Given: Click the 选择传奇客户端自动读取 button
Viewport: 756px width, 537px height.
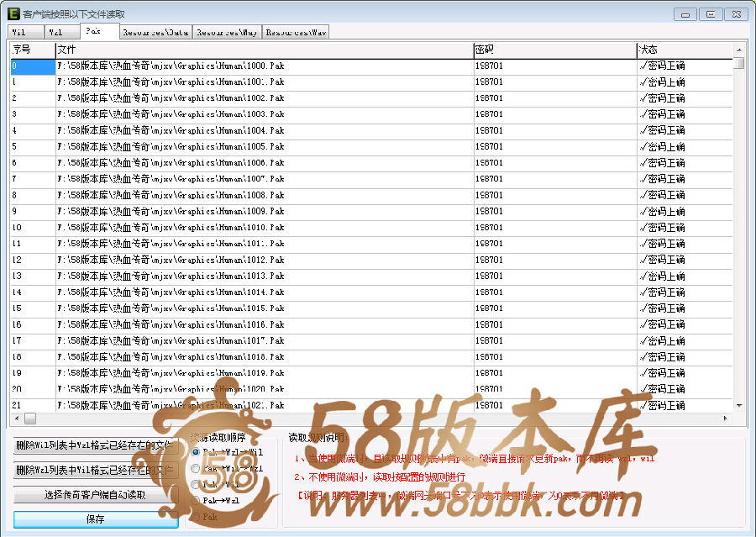Looking at the screenshot, I should pyautogui.click(x=96, y=494).
